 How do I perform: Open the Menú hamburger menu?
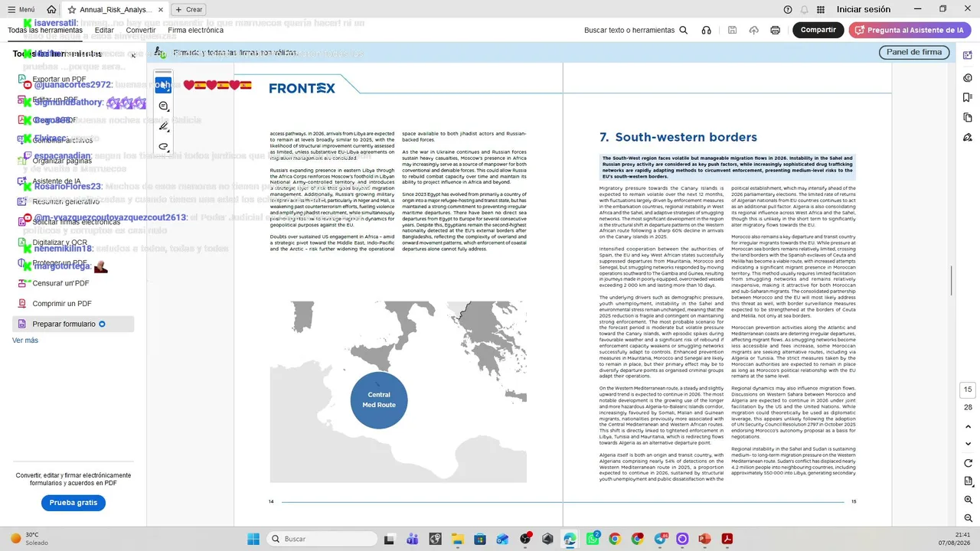(21, 9)
